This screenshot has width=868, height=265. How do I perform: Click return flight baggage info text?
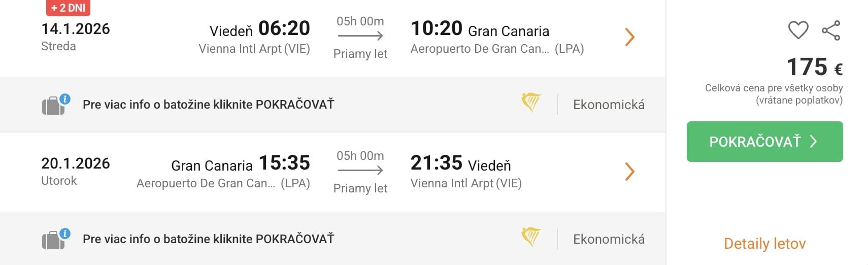(208, 239)
